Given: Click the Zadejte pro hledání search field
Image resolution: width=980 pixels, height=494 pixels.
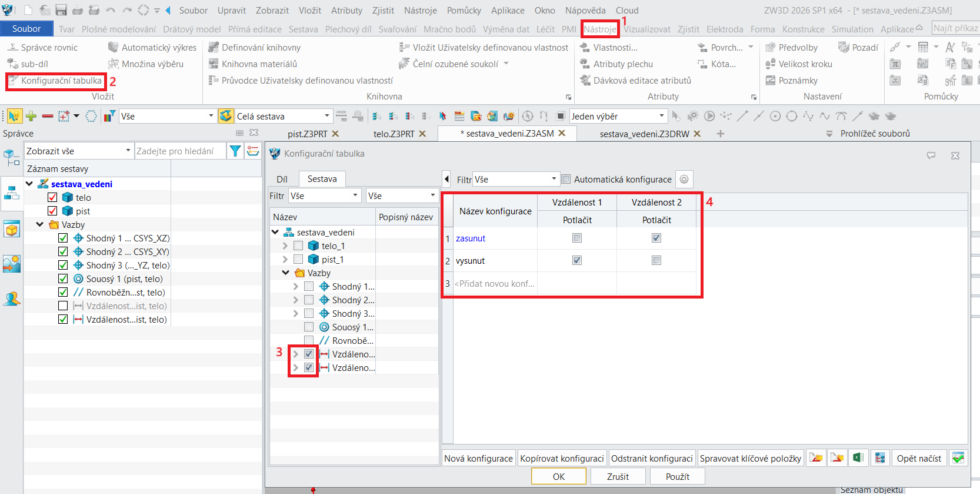Looking at the screenshot, I should coord(179,151).
